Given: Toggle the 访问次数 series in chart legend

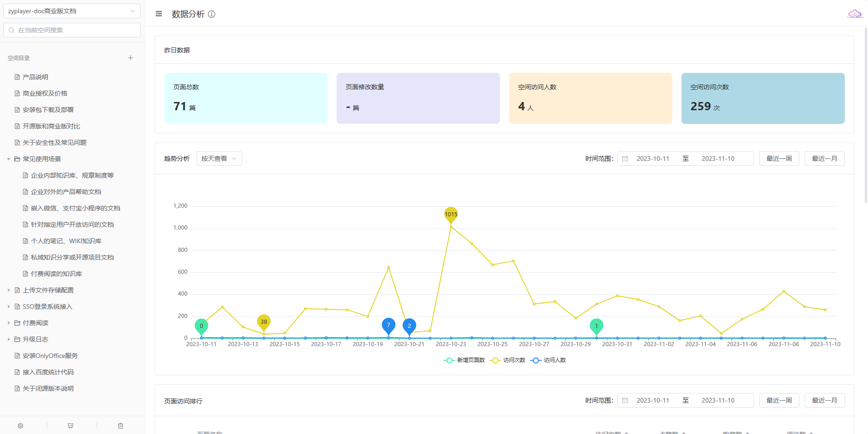Looking at the screenshot, I should pyautogui.click(x=508, y=360).
